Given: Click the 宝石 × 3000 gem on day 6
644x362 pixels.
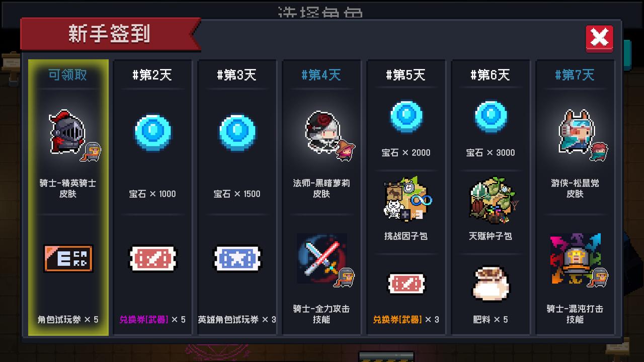Looking at the screenshot, I should pos(491,117).
